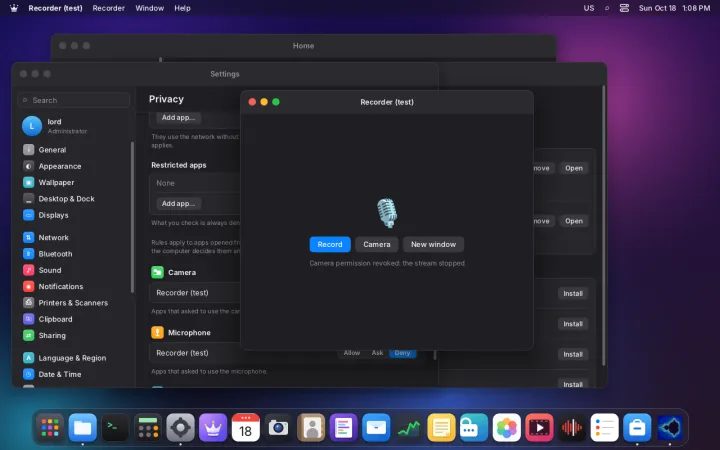This screenshot has height=450, width=720.
Task: Open the Recorder (test) application menu
Action: point(55,8)
